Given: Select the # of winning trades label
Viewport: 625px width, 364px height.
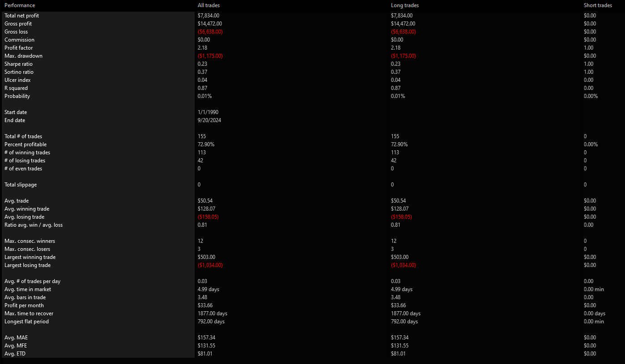Looking at the screenshot, I should tap(27, 152).
